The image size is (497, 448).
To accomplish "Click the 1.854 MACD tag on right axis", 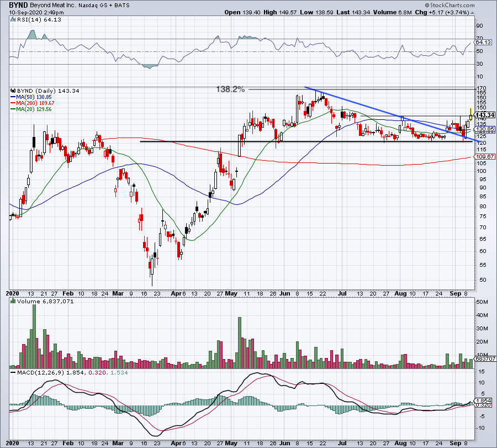I will click(x=484, y=400).
